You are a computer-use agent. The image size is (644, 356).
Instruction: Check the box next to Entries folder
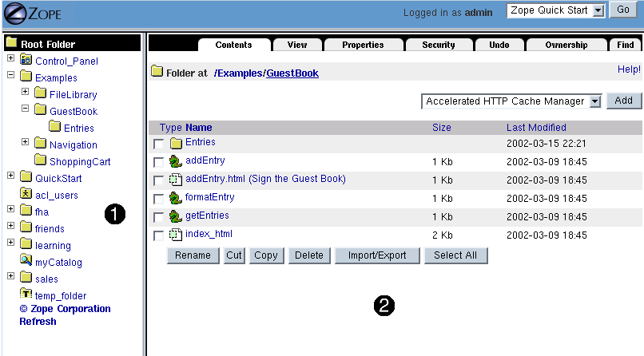pos(158,144)
